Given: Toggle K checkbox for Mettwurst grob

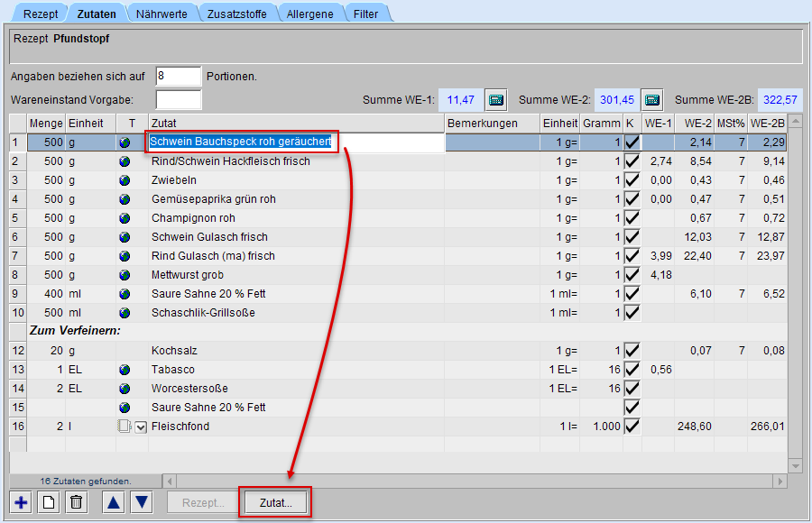Looking at the screenshot, I should click(632, 275).
